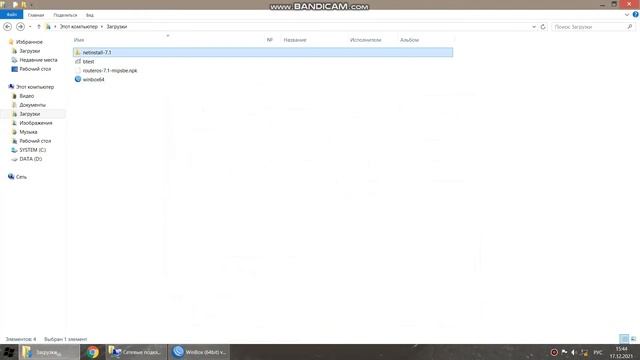Open the Файл ribbon tab

(11, 15)
